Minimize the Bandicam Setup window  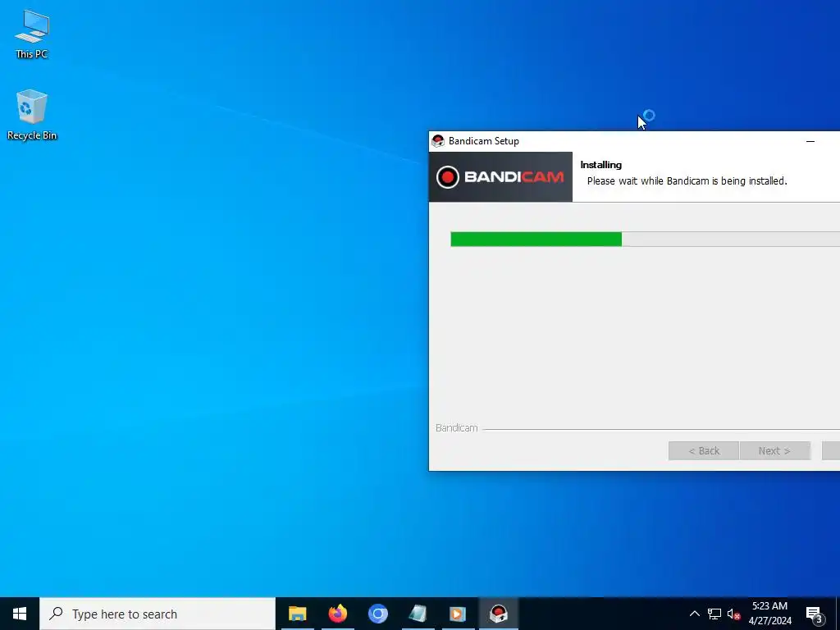[810, 141]
